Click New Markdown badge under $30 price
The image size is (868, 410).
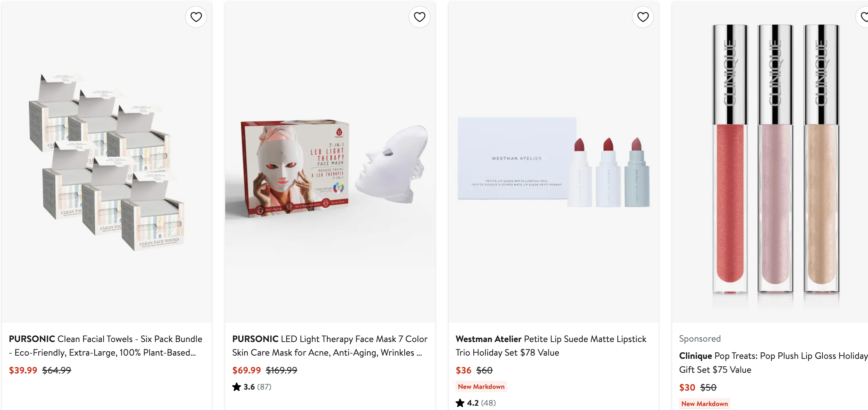coord(705,404)
